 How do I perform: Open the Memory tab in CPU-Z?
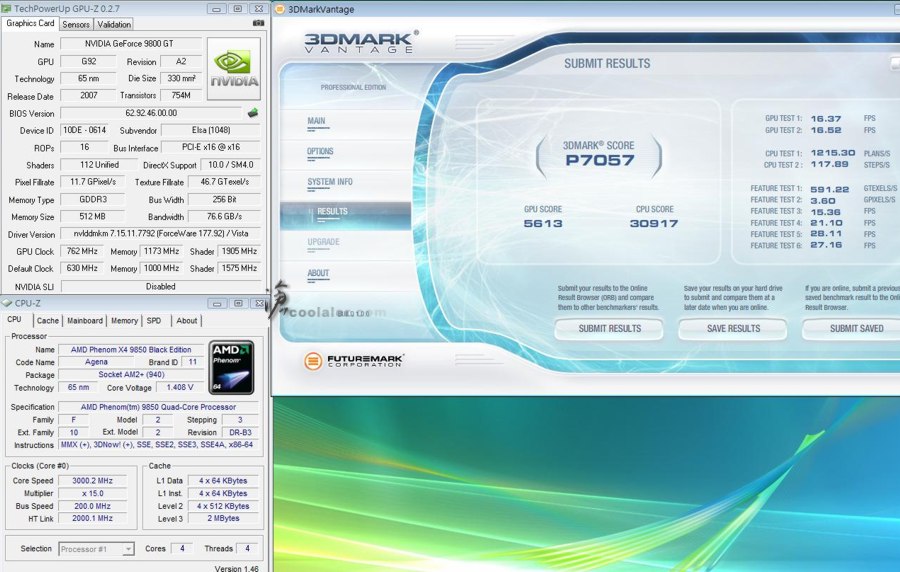124,321
